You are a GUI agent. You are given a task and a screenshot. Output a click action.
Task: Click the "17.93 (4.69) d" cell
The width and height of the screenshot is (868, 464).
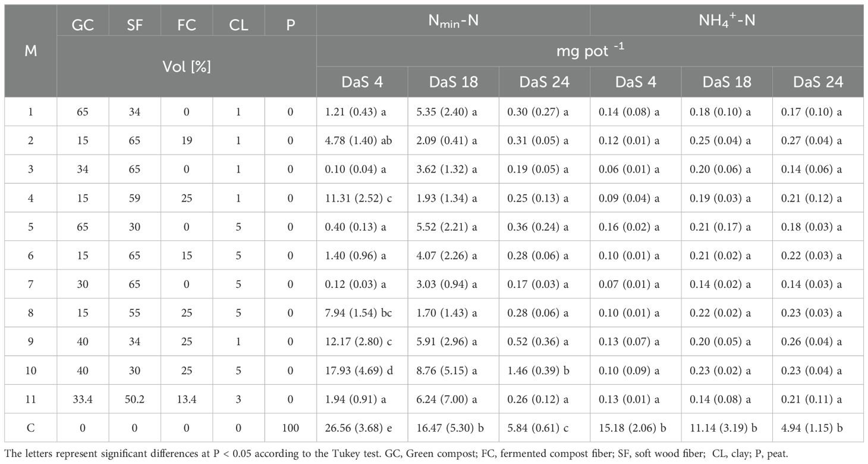(x=362, y=370)
